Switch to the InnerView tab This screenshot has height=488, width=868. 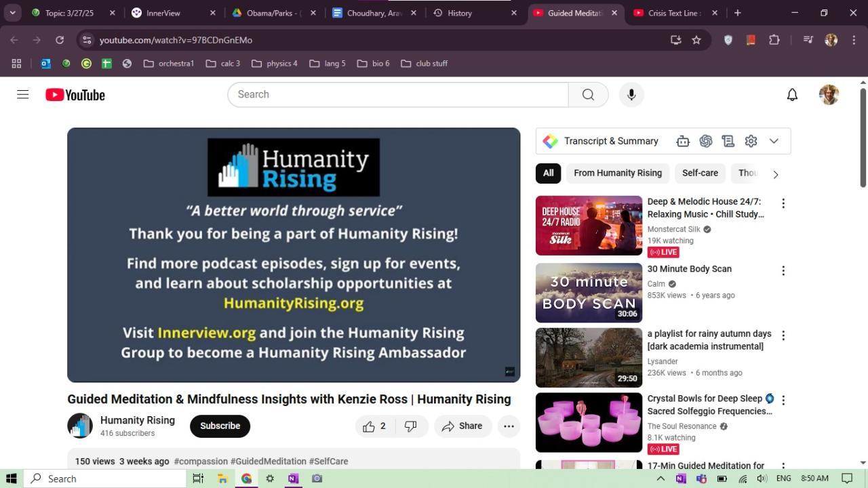click(x=174, y=13)
